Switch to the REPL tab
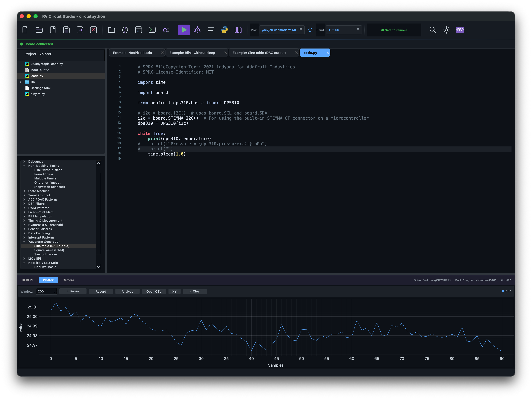532x399 pixels. pyautogui.click(x=28, y=280)
